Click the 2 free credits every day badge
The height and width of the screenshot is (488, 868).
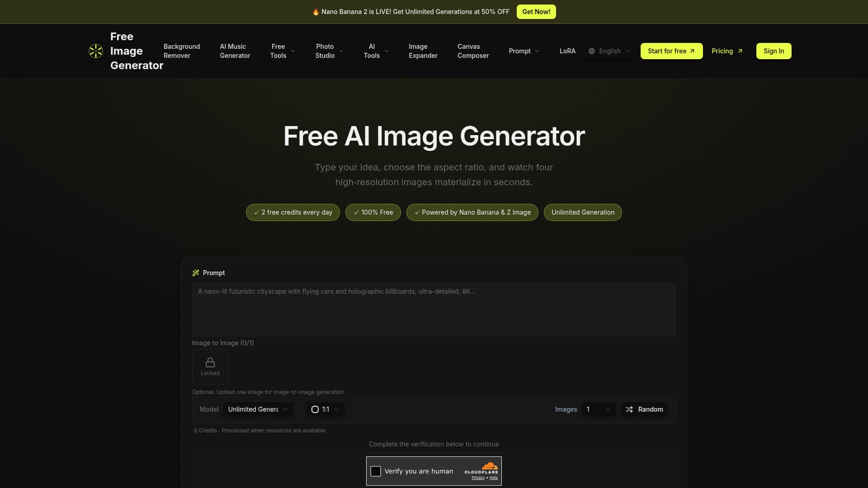(x=293, y=213)
